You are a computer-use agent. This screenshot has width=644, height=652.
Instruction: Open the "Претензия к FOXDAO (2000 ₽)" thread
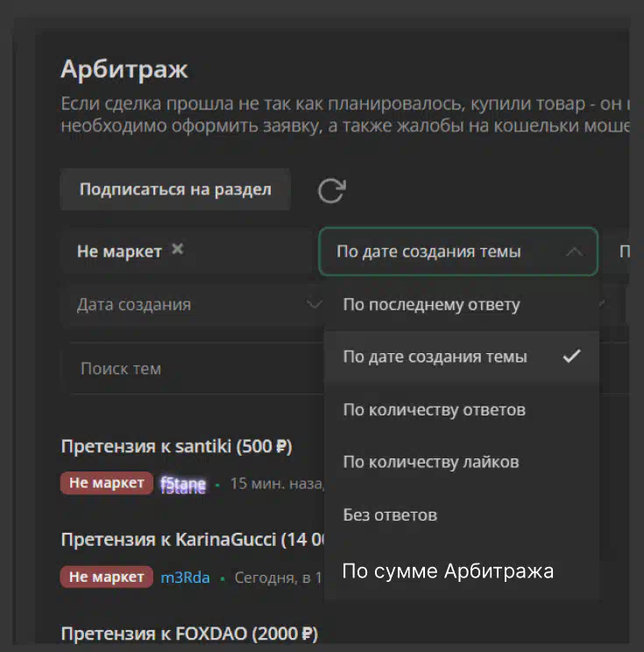[x=189, y=633]
